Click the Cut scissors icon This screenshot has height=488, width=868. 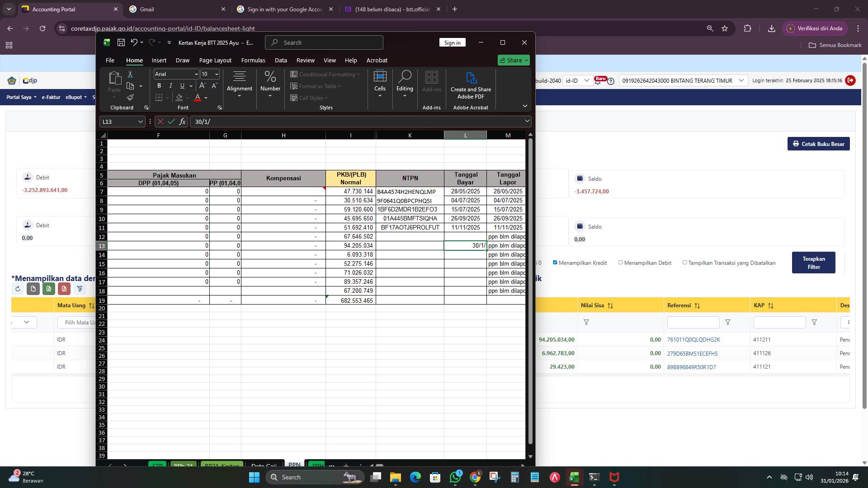131,74
